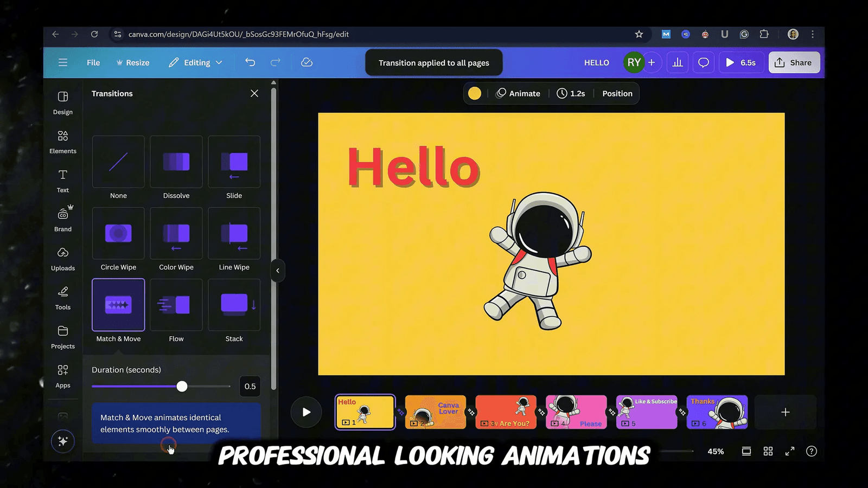Open the Apps panel
Viewport: 868px width, 488px height.
click(62, 376)
